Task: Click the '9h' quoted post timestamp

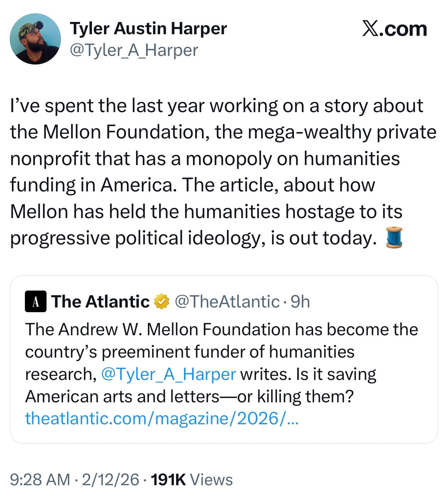Action: (x=300, y=302)
